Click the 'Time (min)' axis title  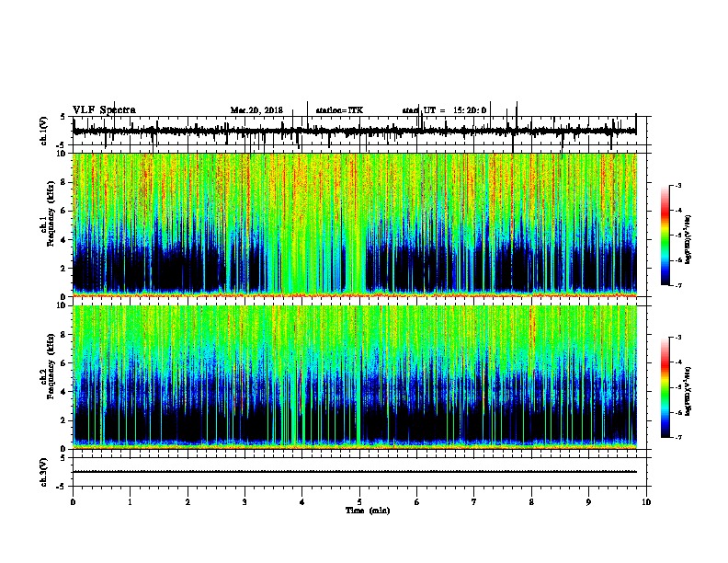pos(368,511)
